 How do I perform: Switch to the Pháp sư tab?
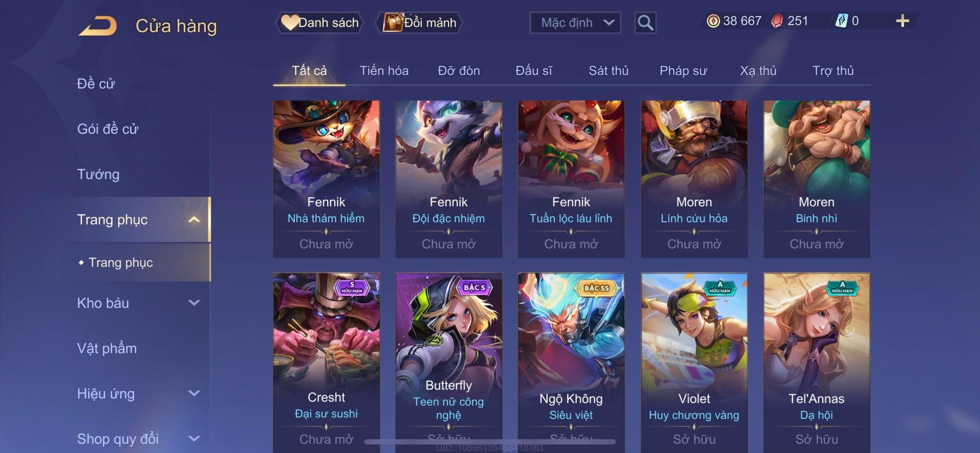pyautogui.click(x=683, y=71)
